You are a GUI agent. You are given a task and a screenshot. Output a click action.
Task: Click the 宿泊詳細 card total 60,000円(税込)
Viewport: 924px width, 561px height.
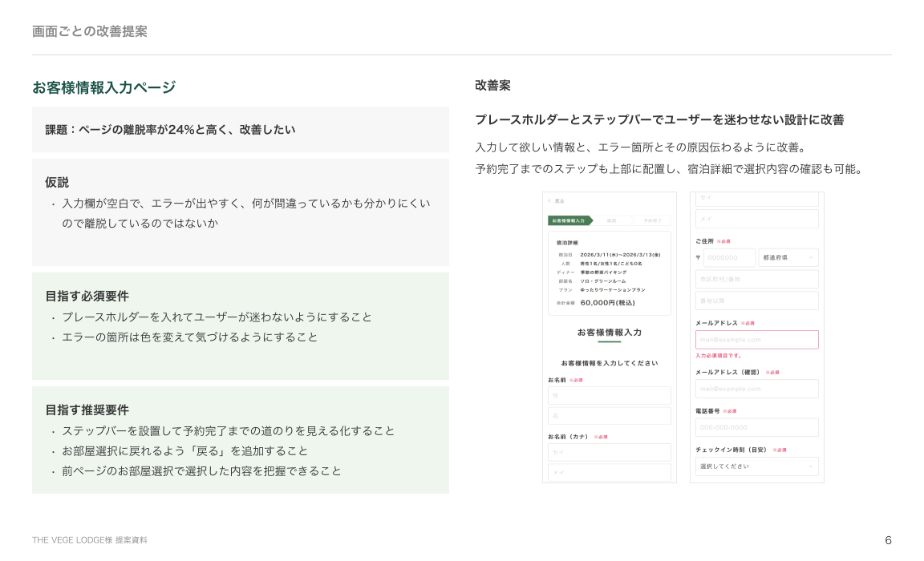pyautogui.click(x=607, y=303)
